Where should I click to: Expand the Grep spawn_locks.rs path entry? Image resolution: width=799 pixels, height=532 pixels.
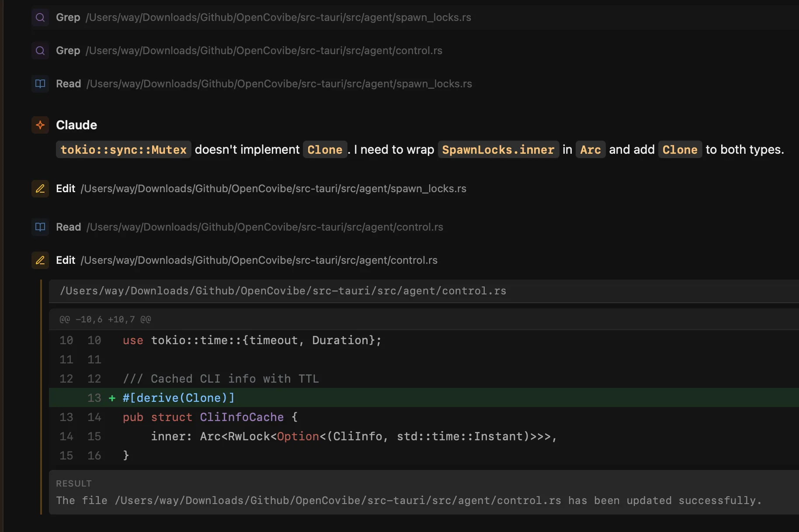[278, 17]
